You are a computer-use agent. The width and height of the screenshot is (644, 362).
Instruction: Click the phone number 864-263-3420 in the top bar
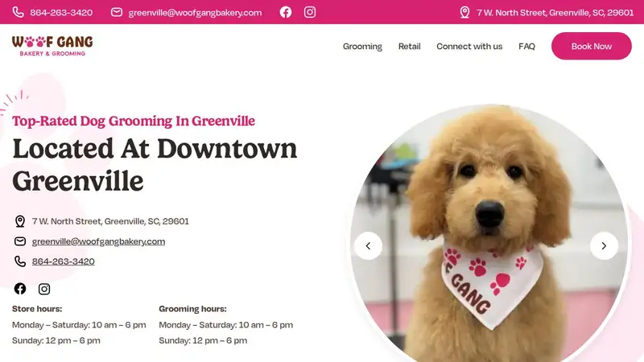tap(61, 12)
